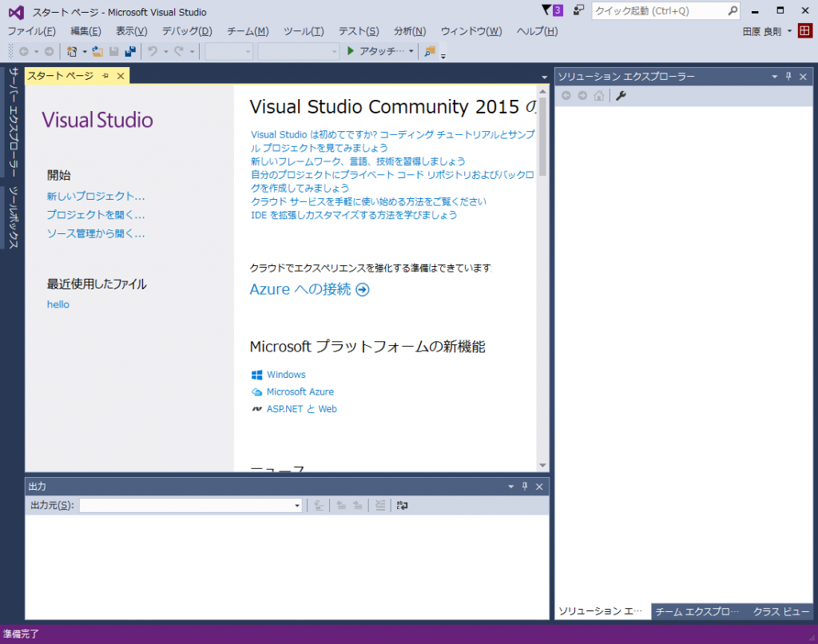The image size is (818, 644).
Task: Click the Save All toolbar icon
Action: coord(129,51)
